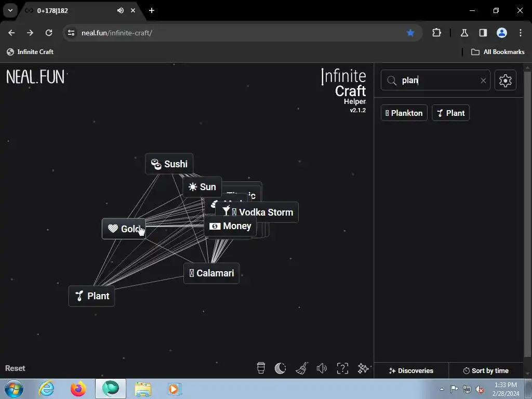Toggle dark mode with the moon icon
The image size is (532, 399).
pyautogui.click(x=280, y=368)
